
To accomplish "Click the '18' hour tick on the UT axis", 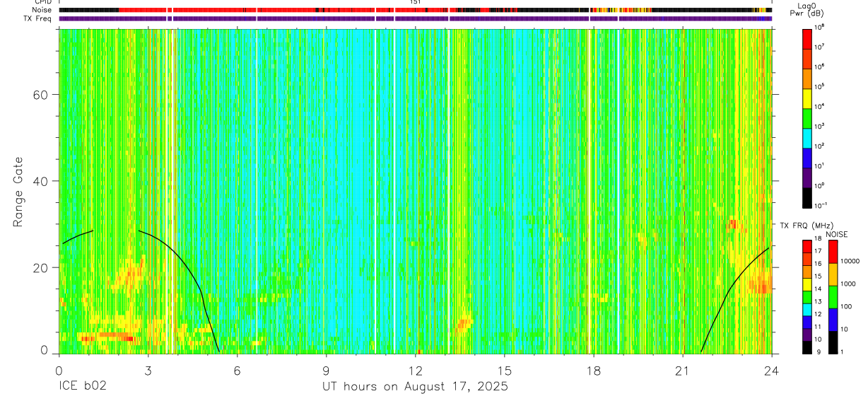I will click(x=594, y=370).
